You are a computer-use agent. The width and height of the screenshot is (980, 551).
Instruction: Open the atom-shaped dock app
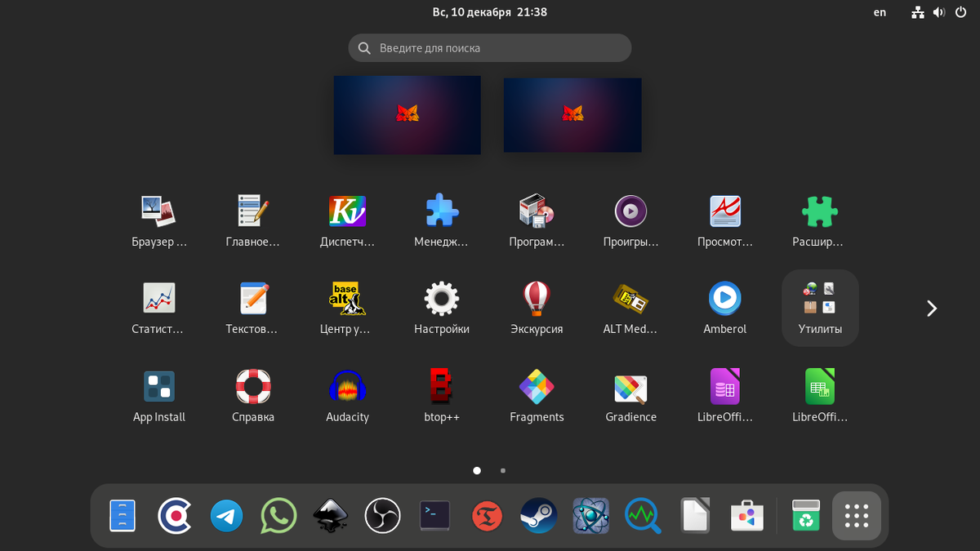[x=590, y=516]
